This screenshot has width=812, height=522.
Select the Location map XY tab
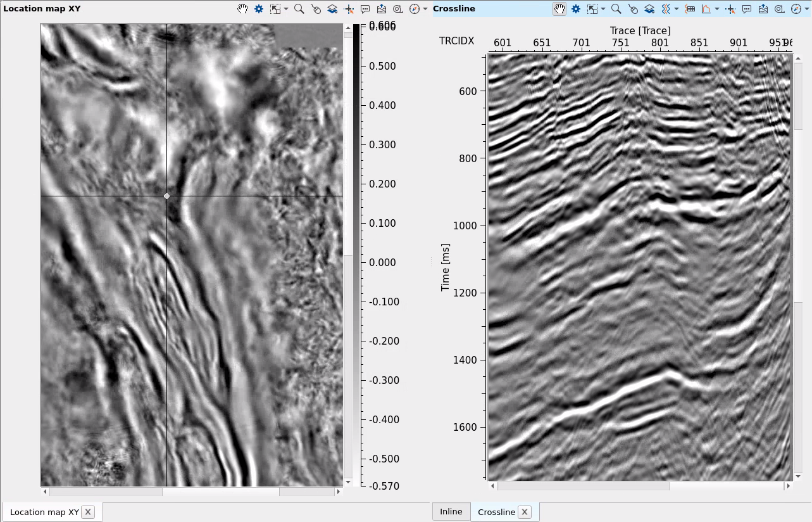pyautogui.click(x=44, y=512)
